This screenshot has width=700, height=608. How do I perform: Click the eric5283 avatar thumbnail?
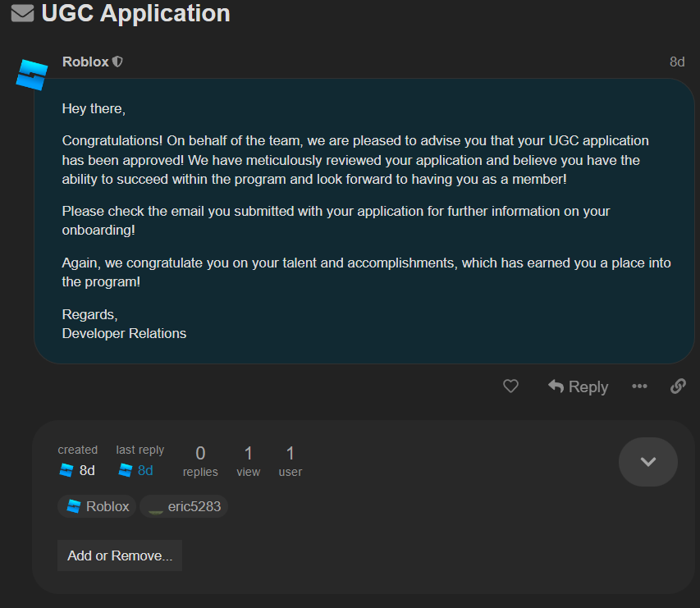click(x=155, y=507)
